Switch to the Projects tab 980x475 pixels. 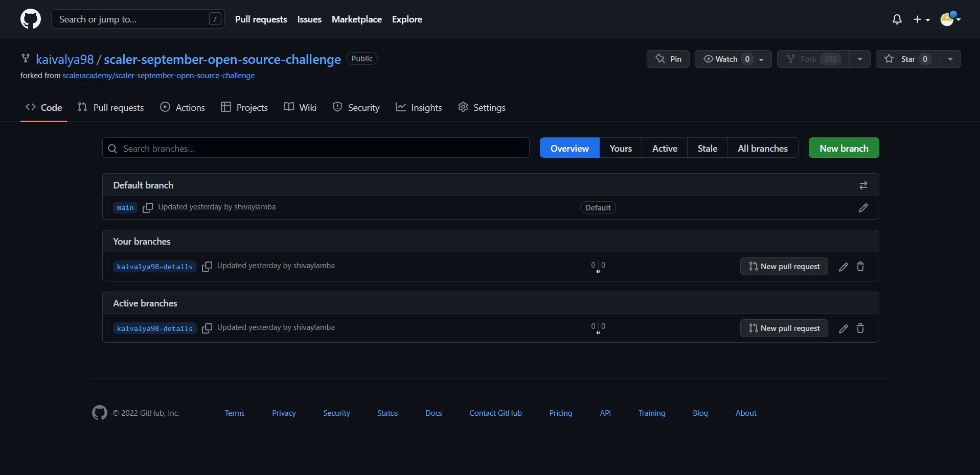(x=244, y=108)
